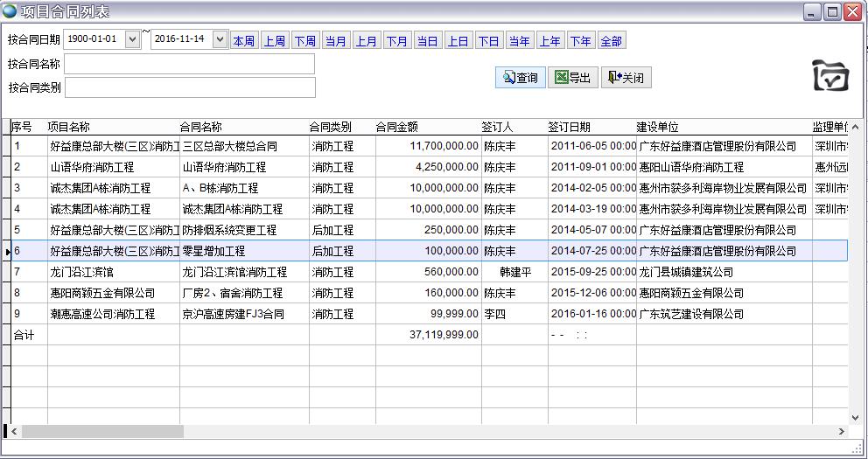Viewport: 868px width, 459px height.
Task: Open the end date dropdown 2016-11-14
Action: [220, 39]
